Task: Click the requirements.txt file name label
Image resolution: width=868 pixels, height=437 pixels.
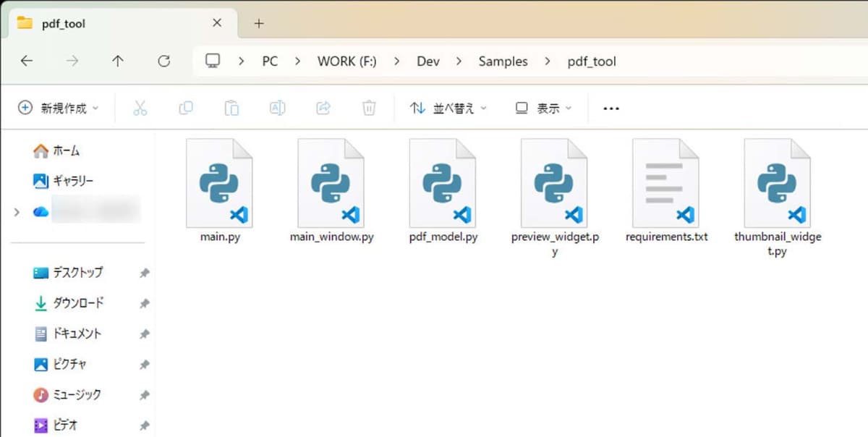Action: point(666,237)
